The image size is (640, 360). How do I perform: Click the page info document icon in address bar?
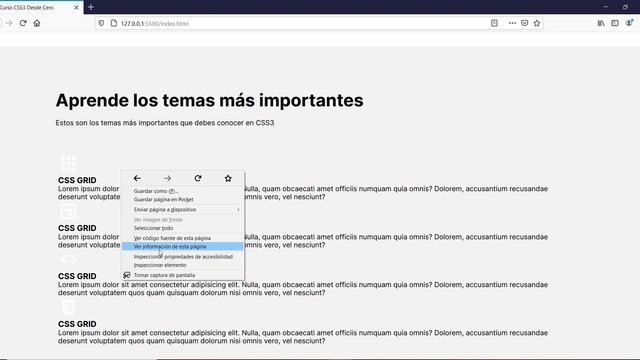[114, 23]
